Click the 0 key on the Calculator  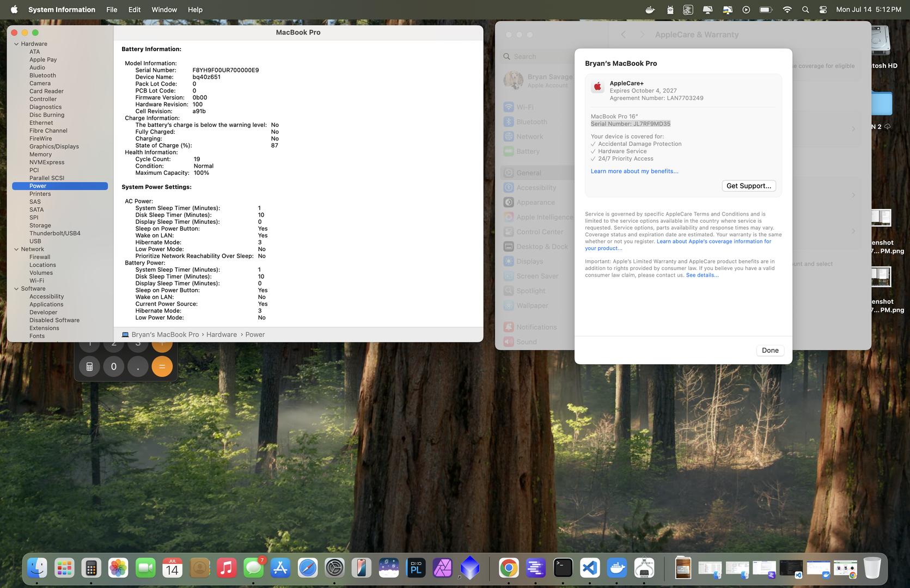click(x=113, y=367)
